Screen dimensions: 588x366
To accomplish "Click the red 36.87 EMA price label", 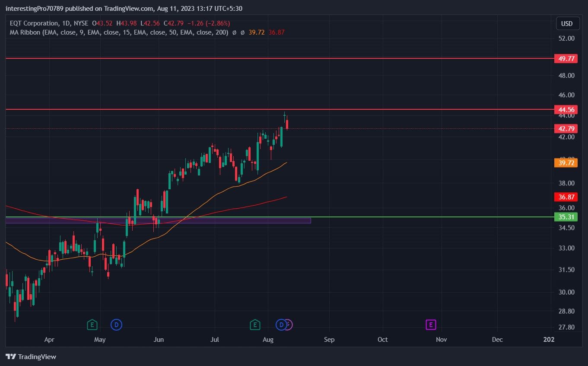I will [566, 197].
